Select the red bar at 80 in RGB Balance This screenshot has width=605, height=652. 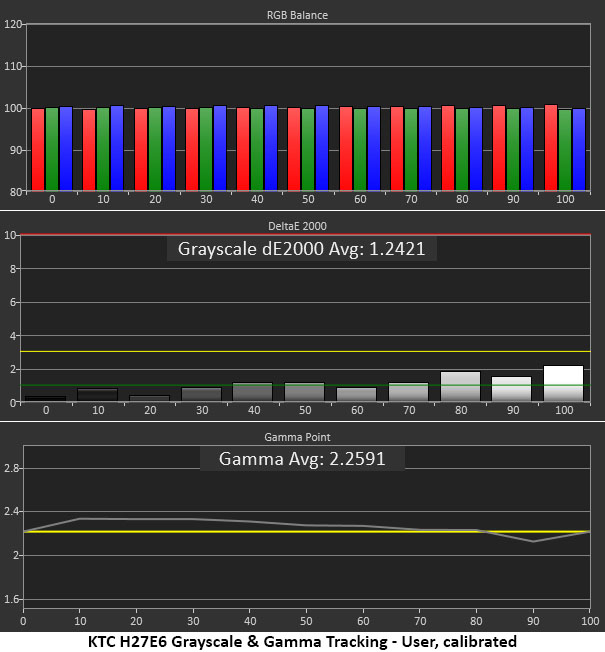pos(448,148)
